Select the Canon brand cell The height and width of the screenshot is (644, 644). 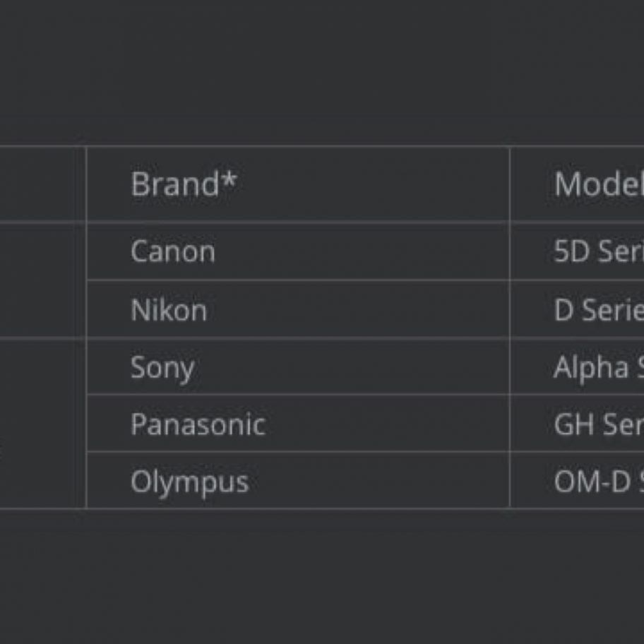173,251
